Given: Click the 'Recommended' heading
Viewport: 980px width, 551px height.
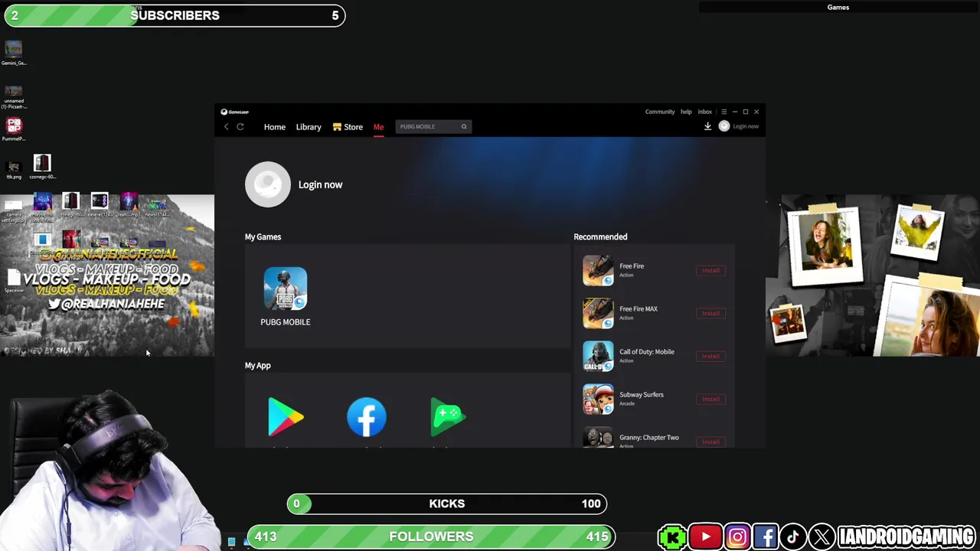Looking at the screenshot, I should click(x=600, y=237).
